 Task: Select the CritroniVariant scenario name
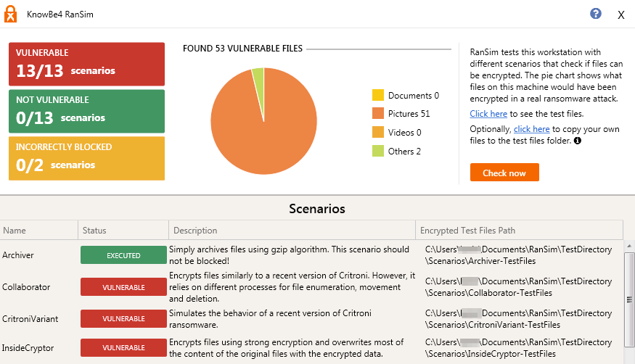pyautogui.click(x=30, y=319)
